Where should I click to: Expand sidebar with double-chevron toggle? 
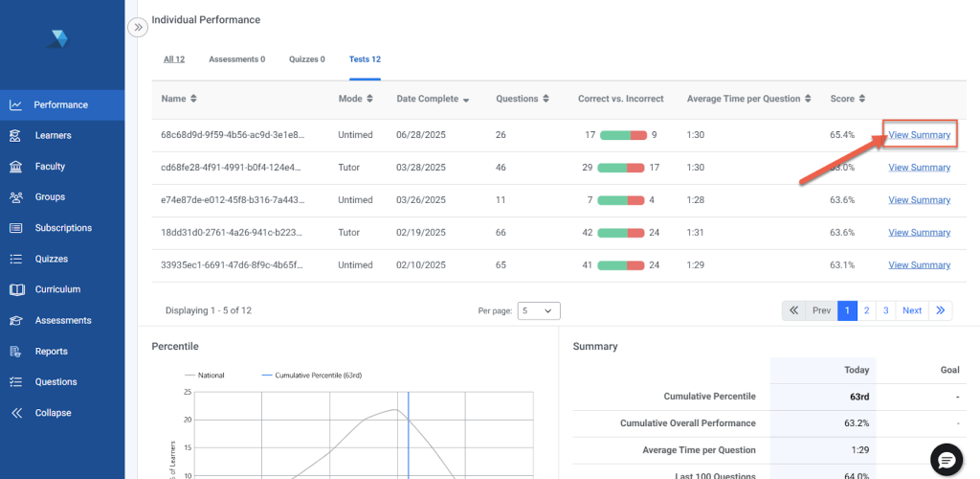(138, 28)
